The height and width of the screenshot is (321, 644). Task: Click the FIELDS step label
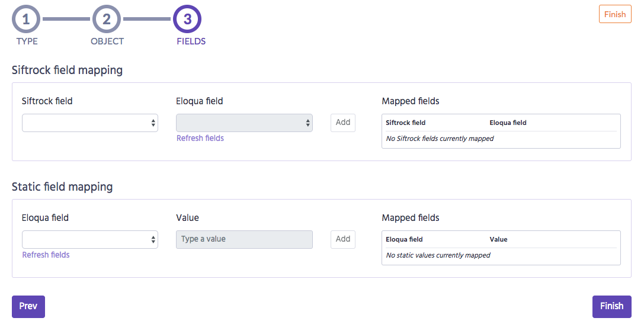coord(191,41)
